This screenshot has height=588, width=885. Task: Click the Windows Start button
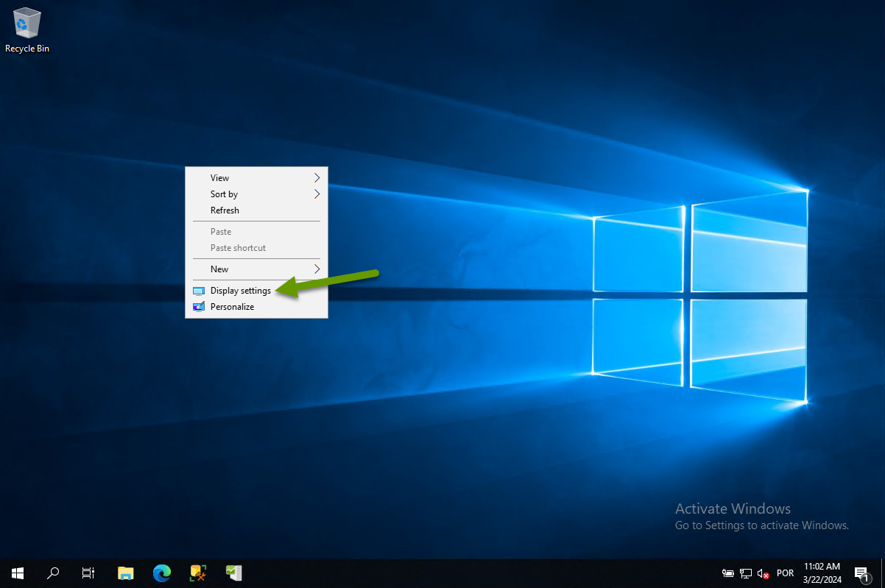[17, 573]
